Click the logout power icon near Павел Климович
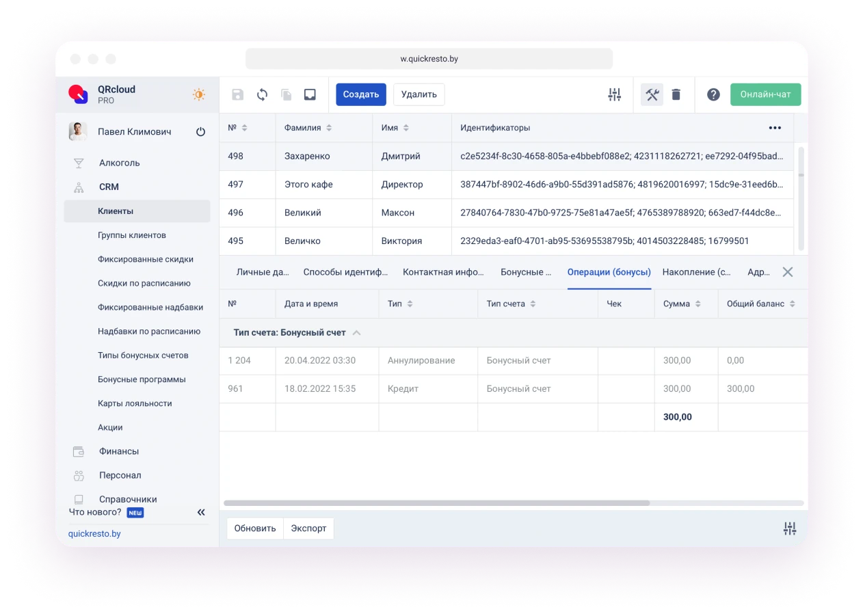Screen dimensions: 863x616 coord(200,131)
